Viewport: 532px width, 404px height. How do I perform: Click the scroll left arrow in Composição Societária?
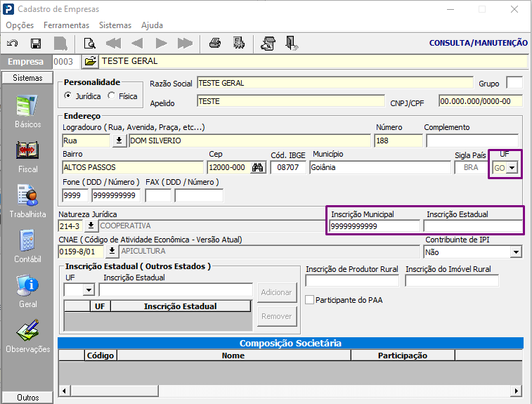click(x=64, y=391)
